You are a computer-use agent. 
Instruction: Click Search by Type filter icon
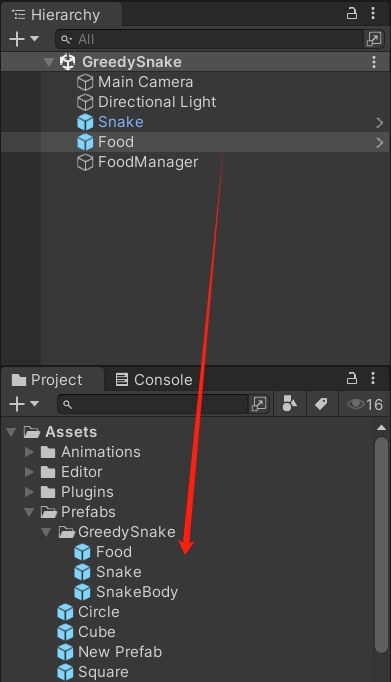click(x=290, y=404)
